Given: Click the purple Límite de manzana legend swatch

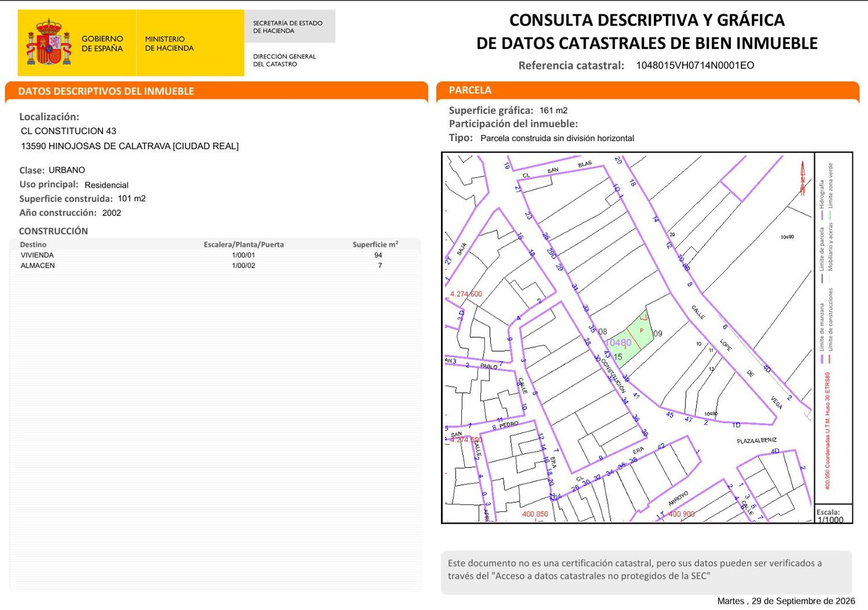Looking at the screenshot, I should [822, 359].
